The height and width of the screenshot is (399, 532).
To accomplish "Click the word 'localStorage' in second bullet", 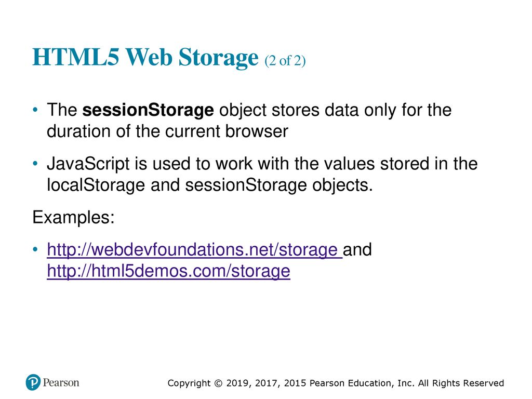I will (96, 185).
